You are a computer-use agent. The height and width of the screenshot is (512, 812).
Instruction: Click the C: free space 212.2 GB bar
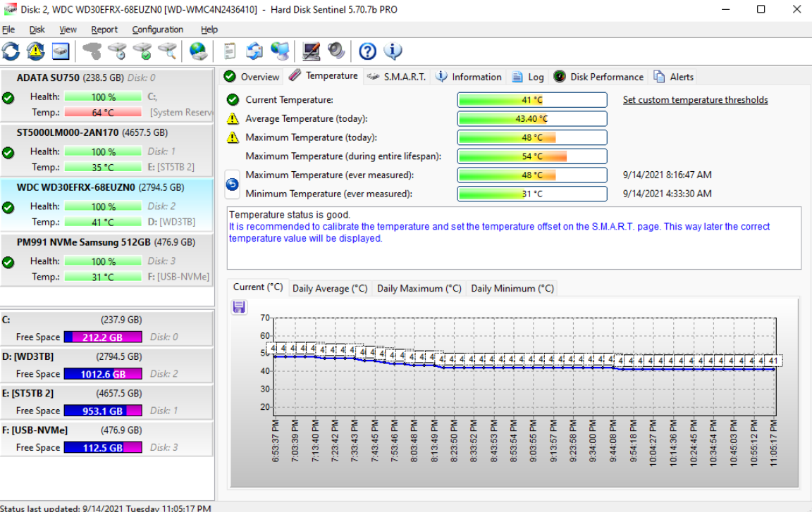pyautogui.click(x=103, y=337)
